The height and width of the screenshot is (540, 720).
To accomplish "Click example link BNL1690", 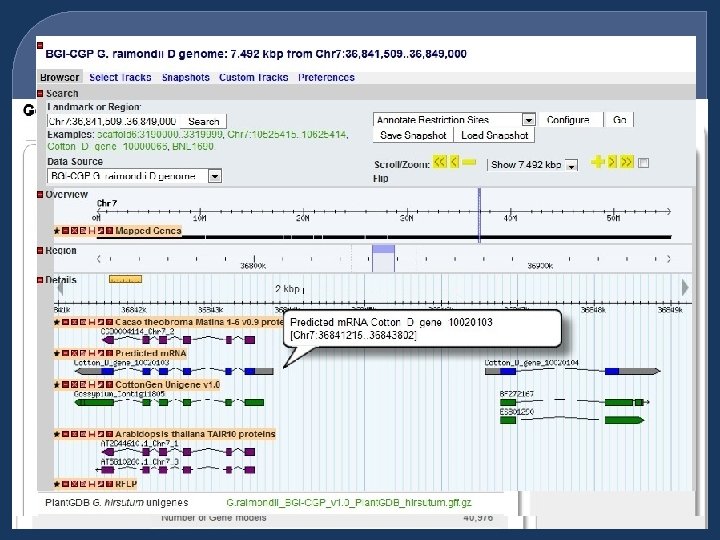I will coord(193,146).
